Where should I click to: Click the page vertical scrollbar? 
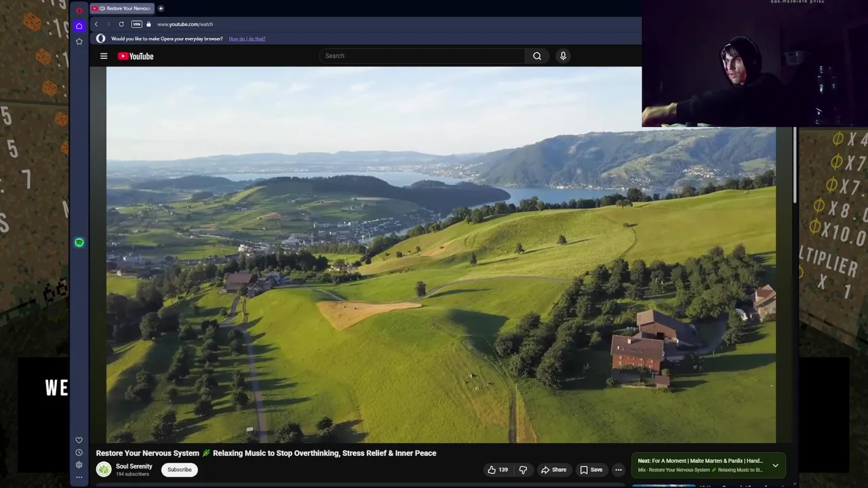pos(796,165)
